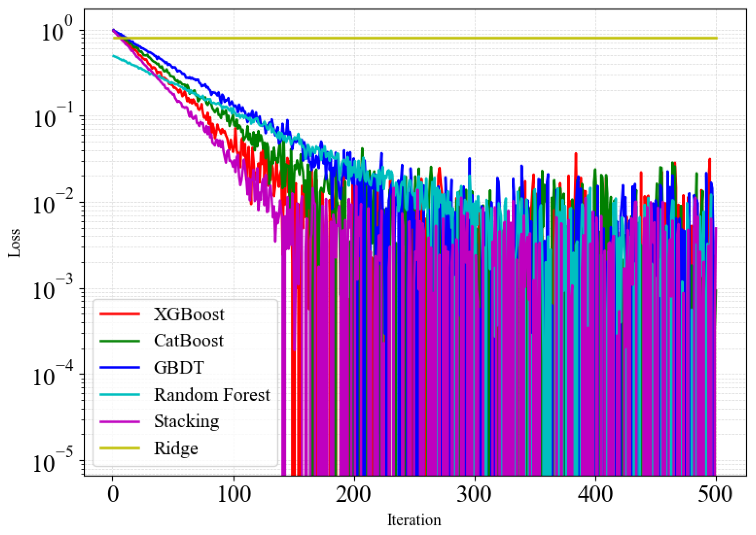This screenshot has height=535, width=756.
Task: Click the Iteration x-axis title
Action: pos(414,520)
